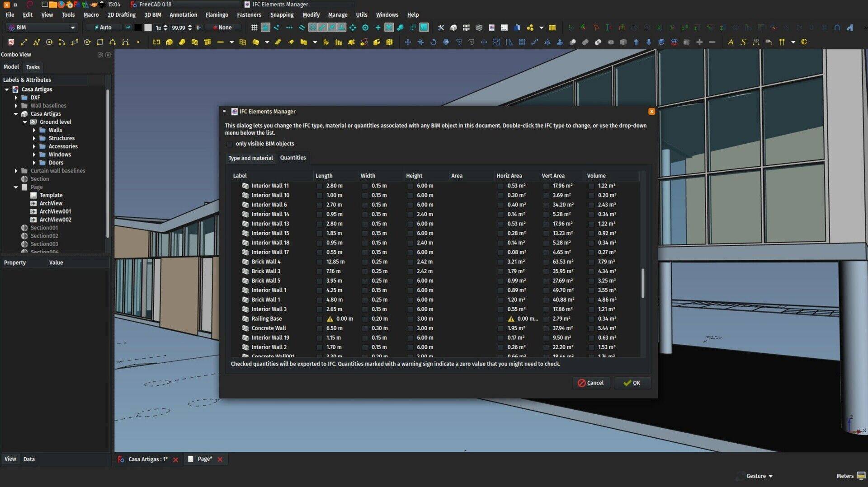Click the quantities list vertical scrollbar
The image size is (868, 487).
(642, 283)
